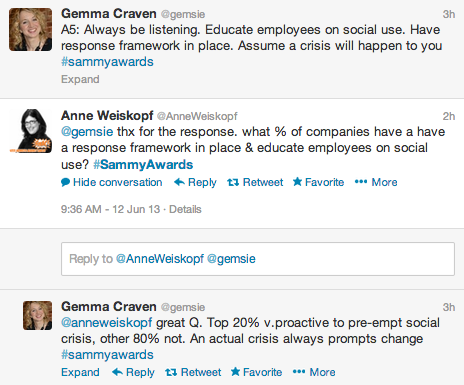Screen dimensions: 464x385
Task: Open More menu on Gemma Craven's bottom tweet
Action: (314, 372)
